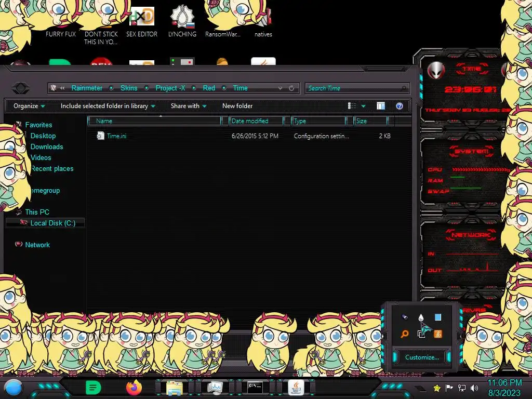Open the Time.ini file icon
The image size is (532, 399).
coord(100,136)
